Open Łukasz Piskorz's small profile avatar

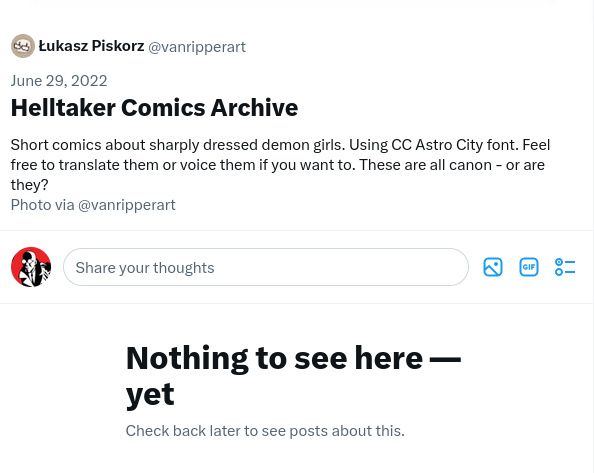click(23, 46)
